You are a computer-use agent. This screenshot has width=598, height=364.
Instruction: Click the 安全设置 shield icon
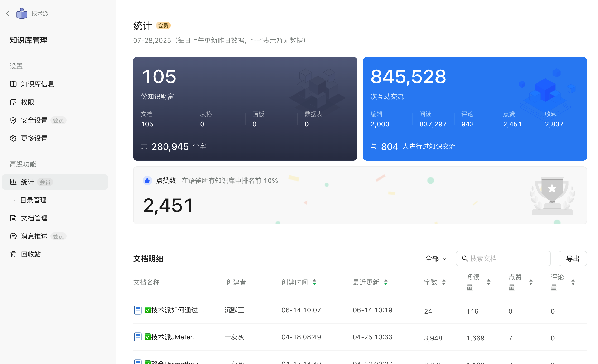tap(13, 120)
